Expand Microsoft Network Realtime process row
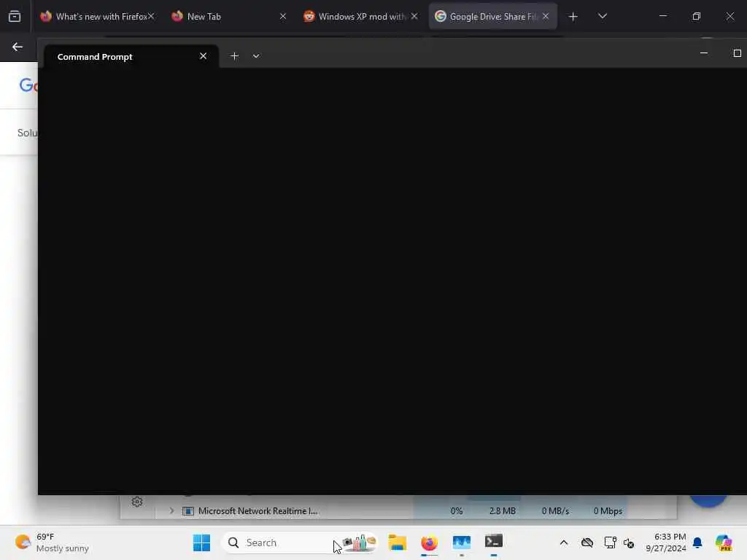The height and width of the screenshot is (560, 747). tap(171, 511)
